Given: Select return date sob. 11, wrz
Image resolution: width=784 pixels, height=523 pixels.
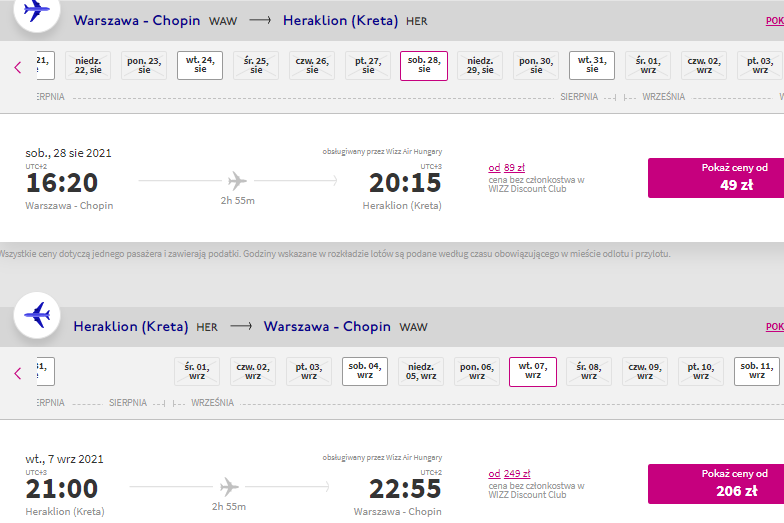Looking at the screenshot, I should tap(757, 371).
